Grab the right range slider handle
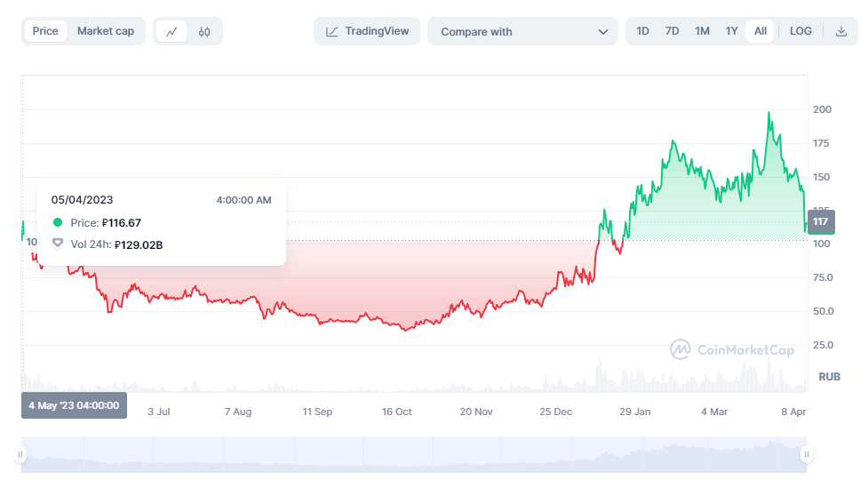The height and width of the screenshot is (496, 868). pos(807,455)
